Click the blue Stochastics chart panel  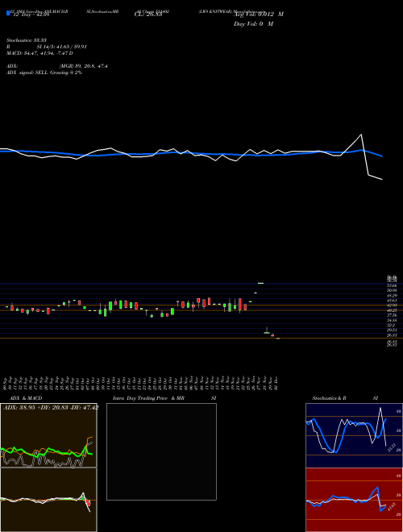click(x=354, y=435)
